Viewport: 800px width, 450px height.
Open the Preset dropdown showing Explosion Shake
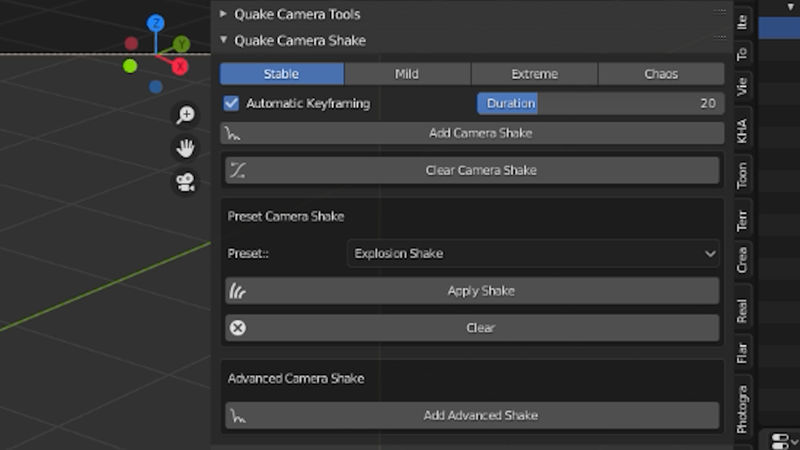tap(533, 254)
